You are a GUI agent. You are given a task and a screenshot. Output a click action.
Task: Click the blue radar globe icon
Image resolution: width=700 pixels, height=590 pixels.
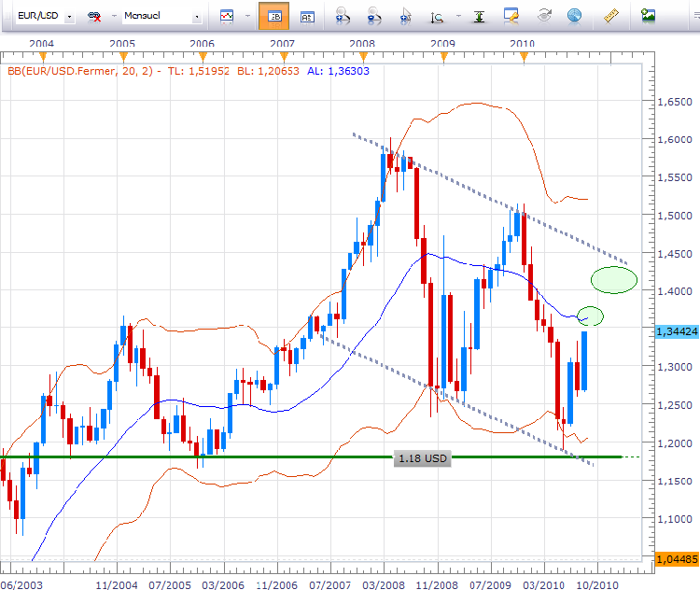[575, 16]
